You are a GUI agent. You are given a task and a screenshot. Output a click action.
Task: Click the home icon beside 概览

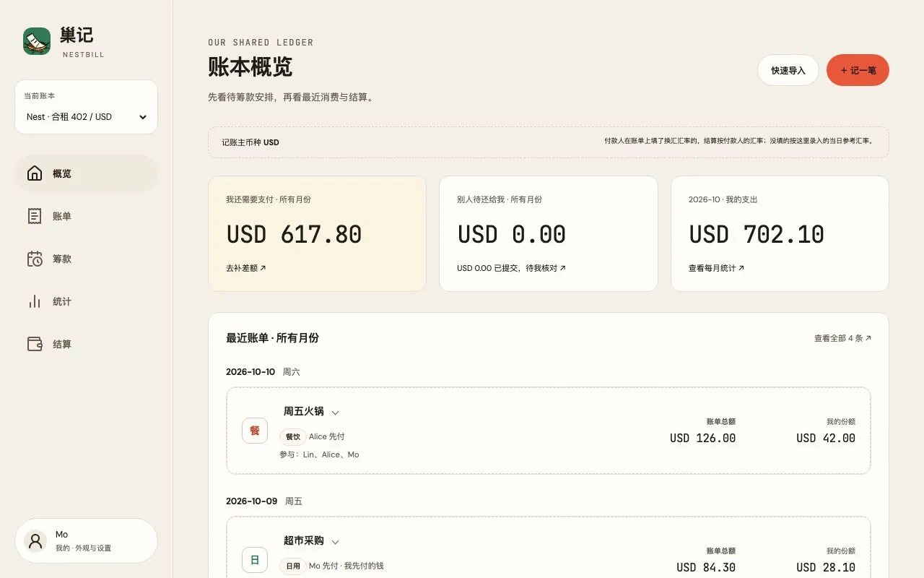35,173
